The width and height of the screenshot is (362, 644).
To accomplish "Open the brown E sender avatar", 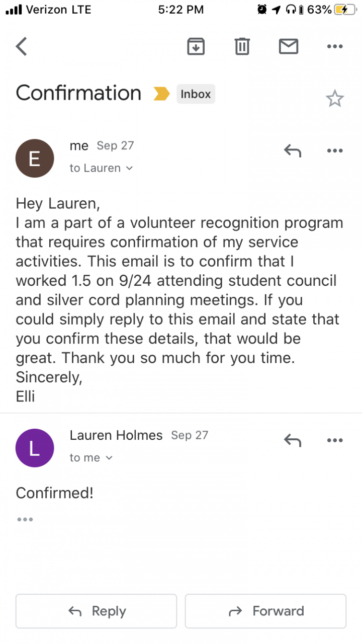I will click(x=35, y=158).
